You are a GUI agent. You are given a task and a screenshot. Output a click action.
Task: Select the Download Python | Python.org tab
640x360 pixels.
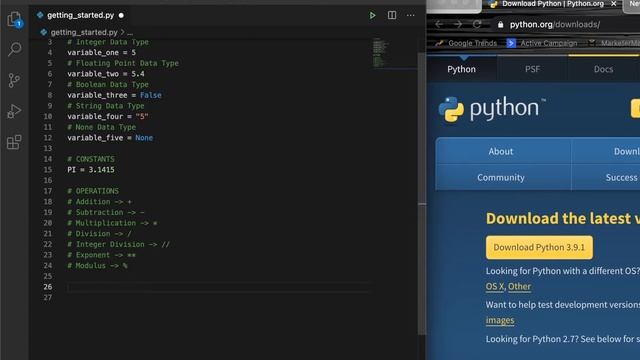(553, 4)
